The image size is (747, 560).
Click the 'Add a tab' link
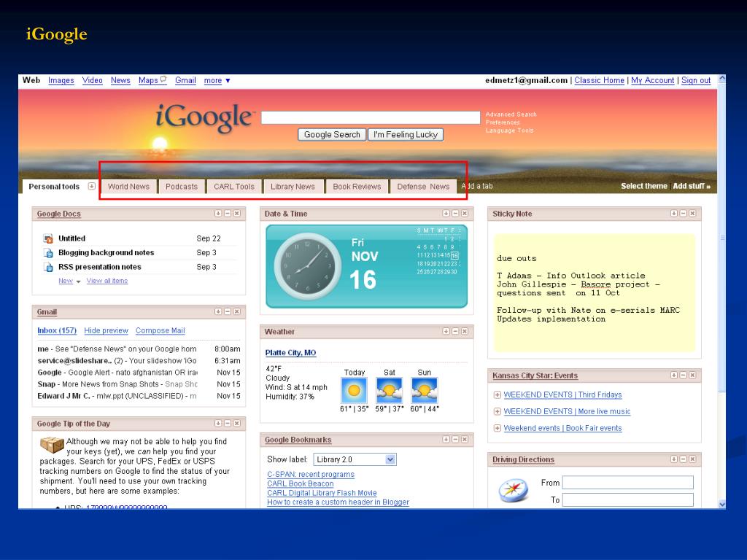click(x=477, y=186)
